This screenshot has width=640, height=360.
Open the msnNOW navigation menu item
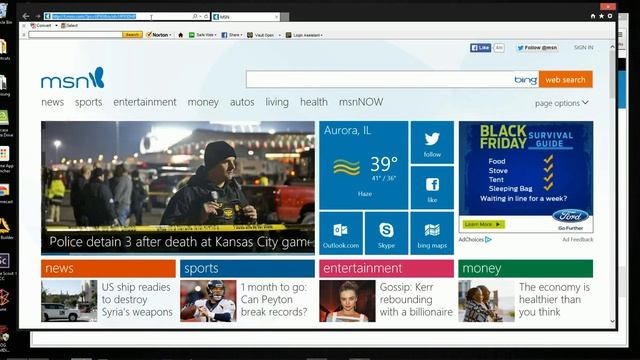click(x=361, y=102)
